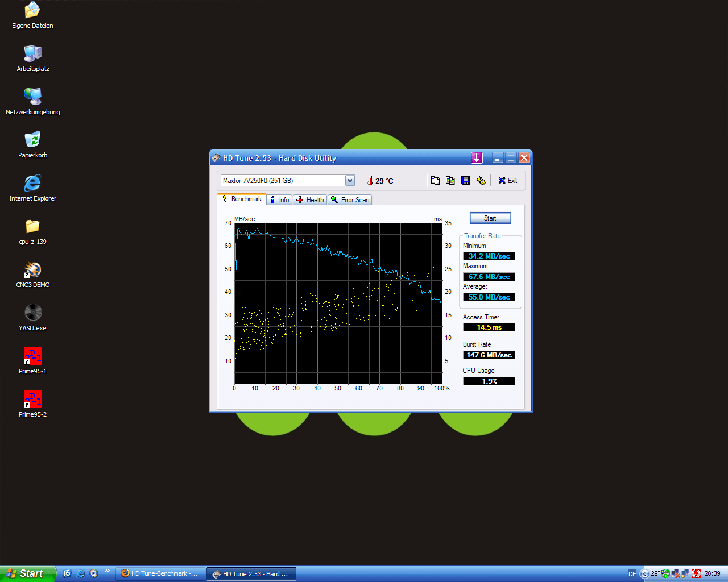This screenshot has height=582, width=728.
Task: Click the 29° temperature tray icon
Action: pyautogui.click(x=655, y=573)
